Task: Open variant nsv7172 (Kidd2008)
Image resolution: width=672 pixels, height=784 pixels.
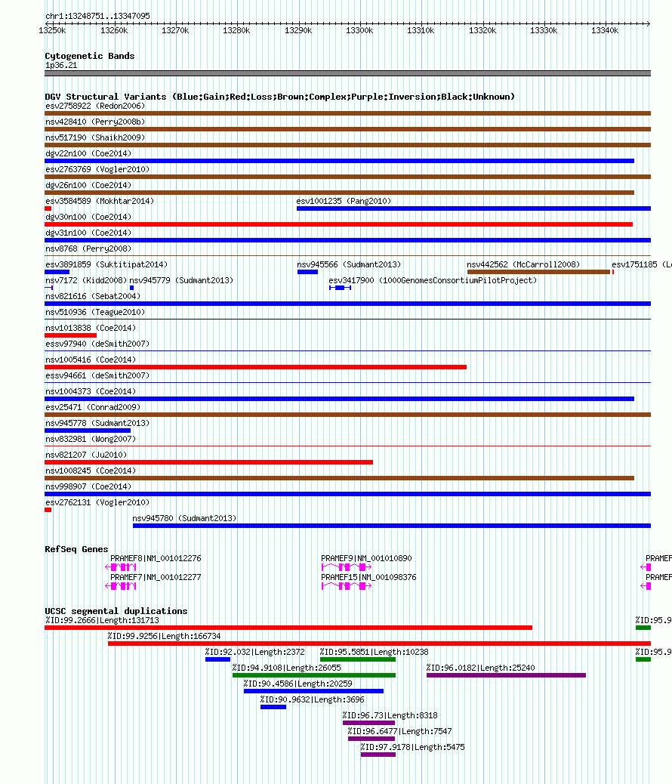Action: coord(86,280)
